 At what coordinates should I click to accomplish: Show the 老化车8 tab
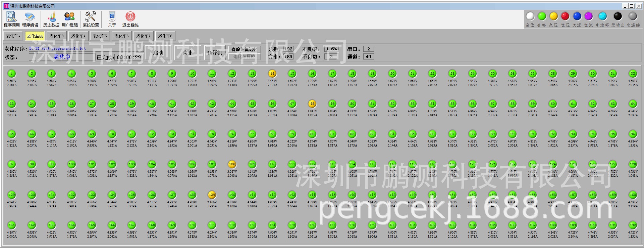[x=165, y=36]
